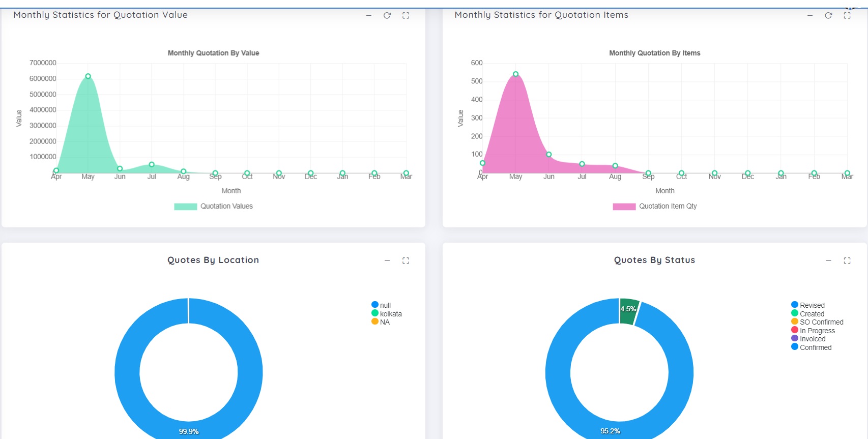The height and width of the screenshot is (439, 868).
Task: Click Quotation Item Qty legend text
Action: pos(668,206)
